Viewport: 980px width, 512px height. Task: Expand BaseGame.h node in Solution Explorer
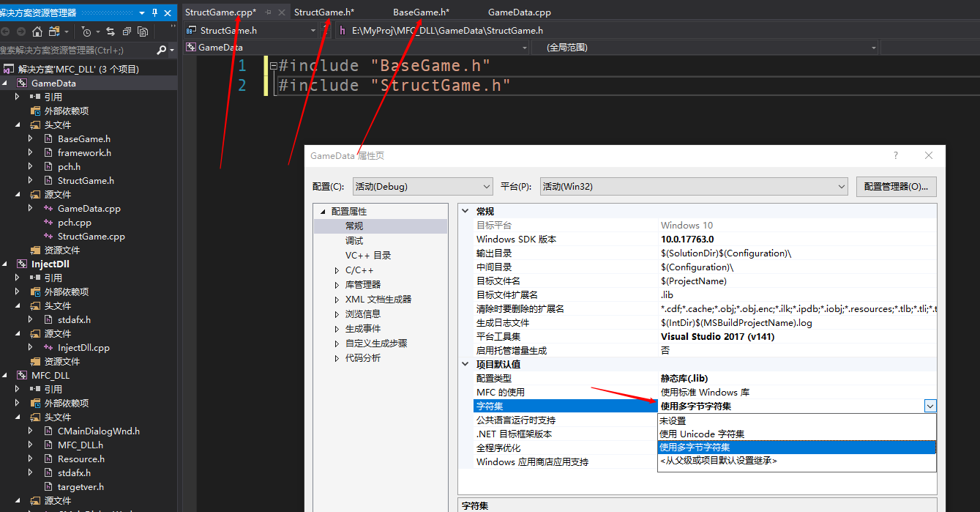click(31, 138)
